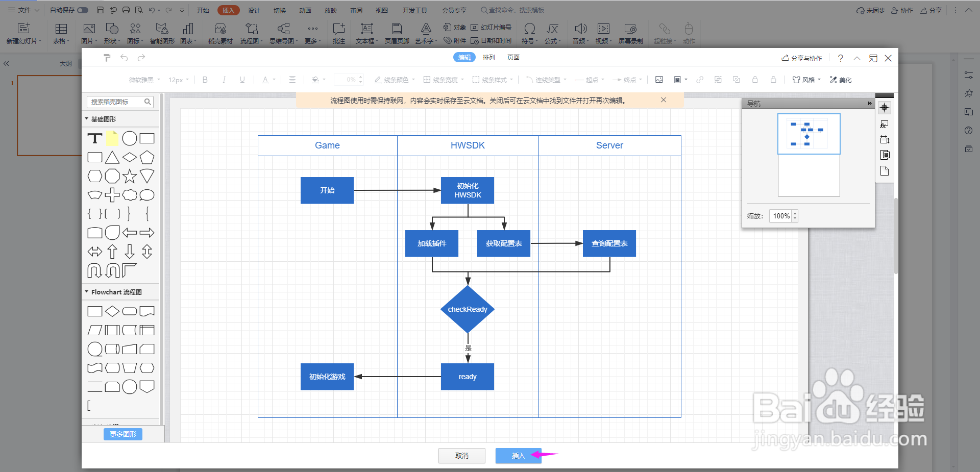Switch to the 编辑 tab
Image resolution: width=980 pixels, height=472 pixels.
pyautogui.click(x=464, y=58)
